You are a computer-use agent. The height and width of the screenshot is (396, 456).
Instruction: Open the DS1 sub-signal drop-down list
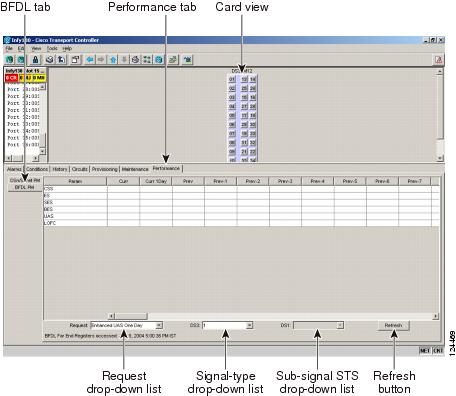point(318,325)
